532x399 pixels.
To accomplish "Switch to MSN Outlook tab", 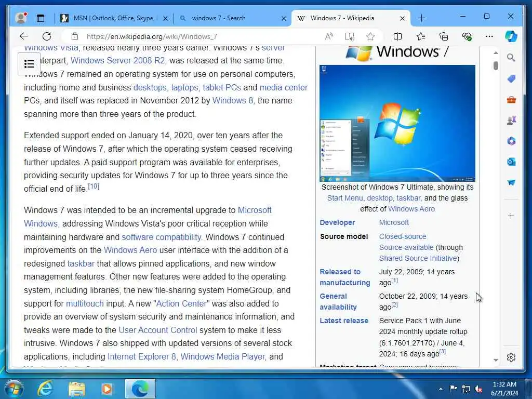I will click(x=113, y=18).
